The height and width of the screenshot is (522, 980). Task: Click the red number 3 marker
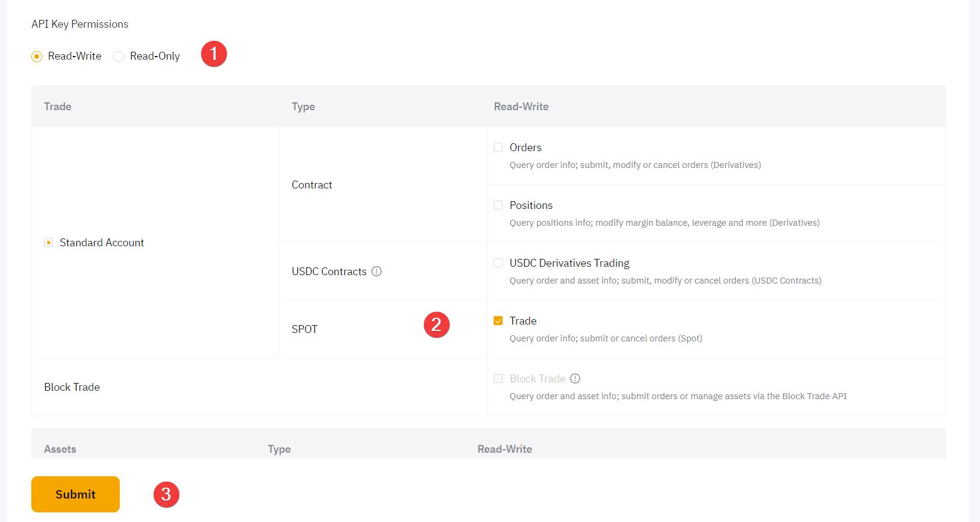(166, 494)
